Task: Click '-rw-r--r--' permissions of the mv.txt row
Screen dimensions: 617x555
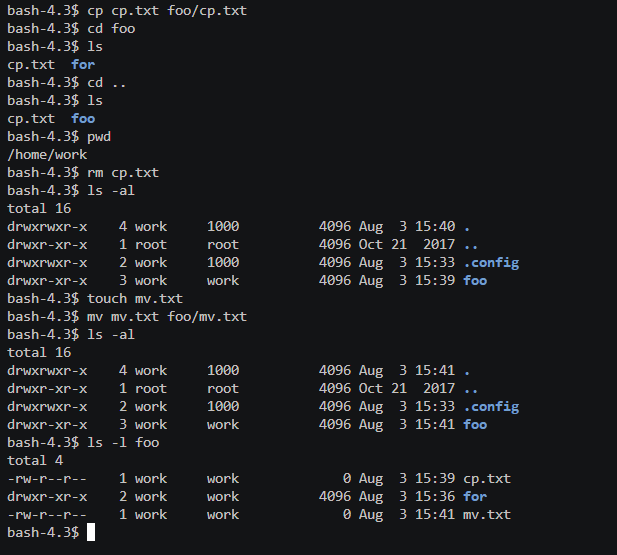Action: (x=47, y=515)
